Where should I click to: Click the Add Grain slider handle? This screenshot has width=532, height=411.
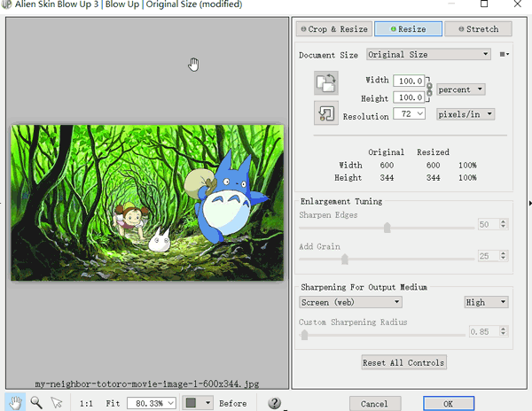point(345,259)
